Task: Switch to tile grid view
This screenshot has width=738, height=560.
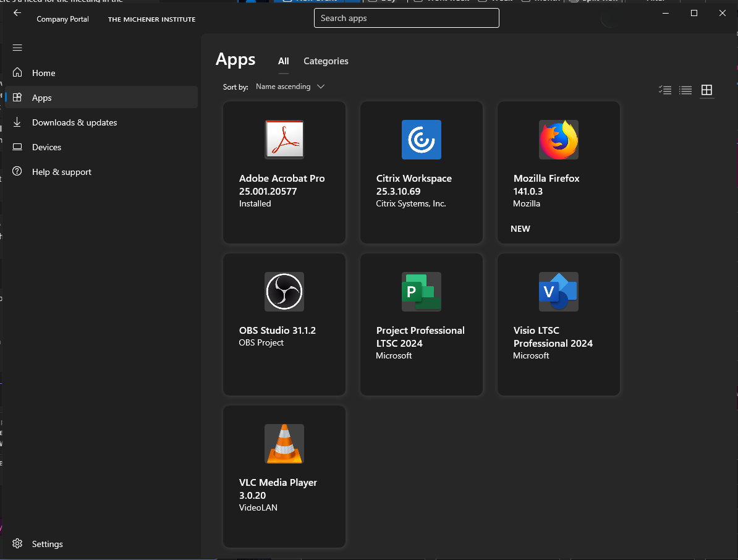Action: [706, 90]
